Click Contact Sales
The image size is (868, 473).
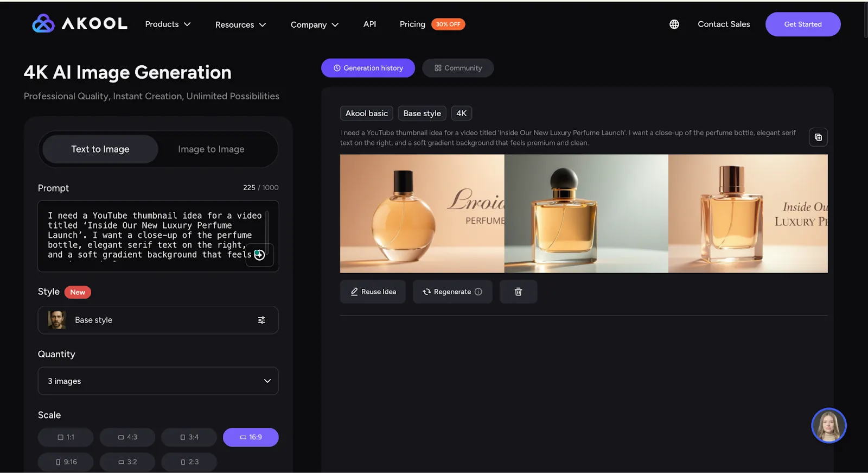click(724, 24)
